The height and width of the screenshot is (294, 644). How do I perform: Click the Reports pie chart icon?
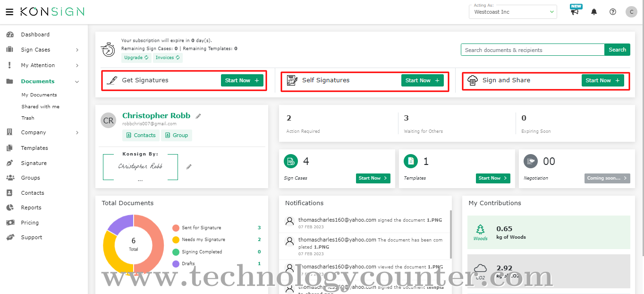coord(10,208)
